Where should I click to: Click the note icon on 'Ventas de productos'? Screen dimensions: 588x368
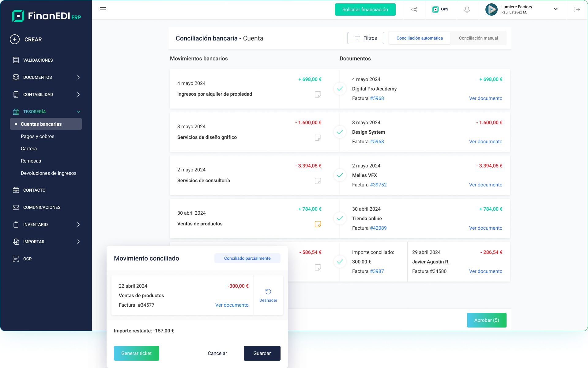click(318, 224)
